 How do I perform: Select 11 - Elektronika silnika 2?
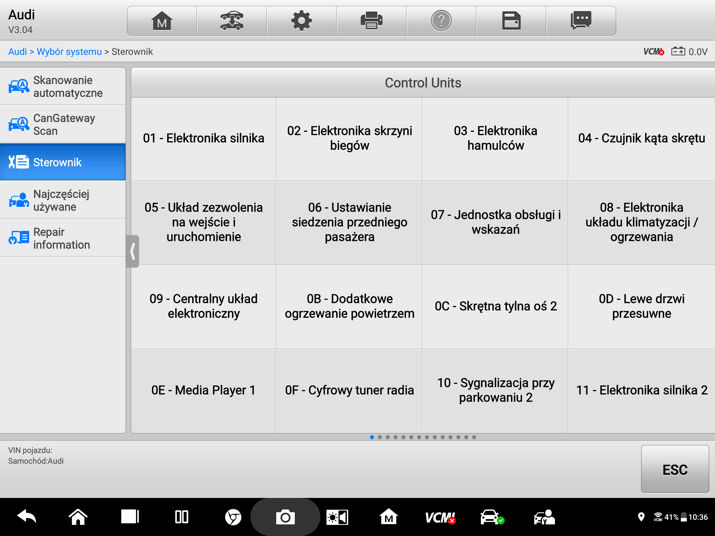pyautogui.click(x=642, y=390)
